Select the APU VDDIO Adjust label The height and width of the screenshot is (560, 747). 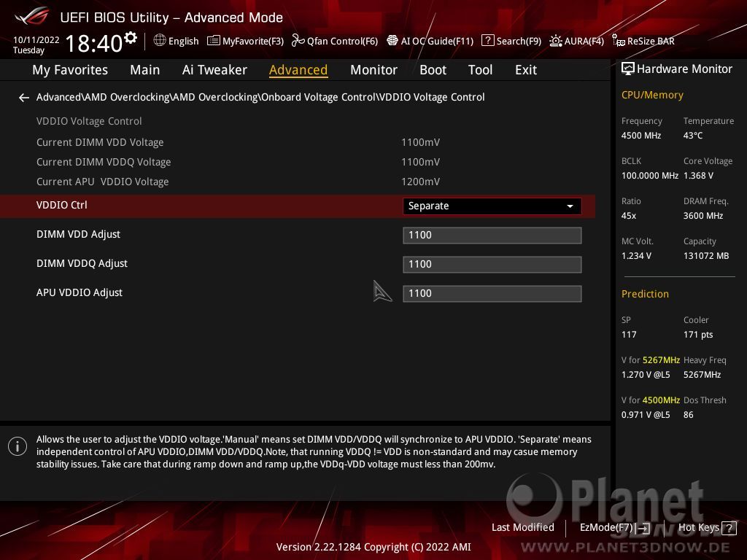tap(79, 292)
